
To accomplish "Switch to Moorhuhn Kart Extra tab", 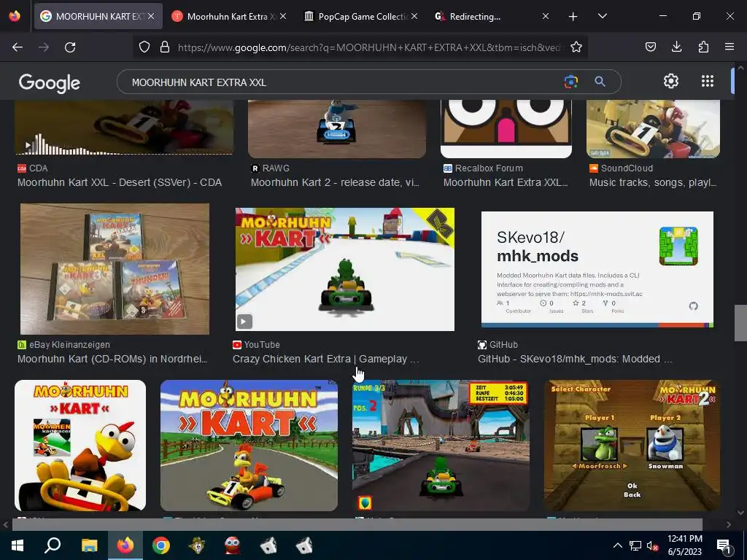I will click(228, 16).
